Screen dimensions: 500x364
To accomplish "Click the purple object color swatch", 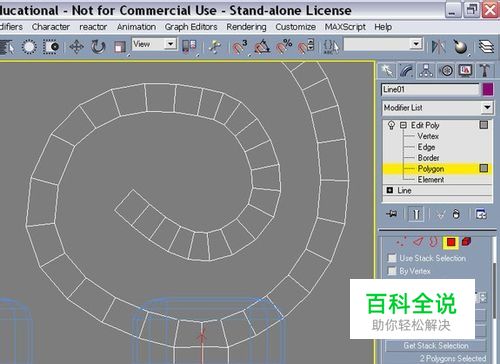I will (488, 89).
